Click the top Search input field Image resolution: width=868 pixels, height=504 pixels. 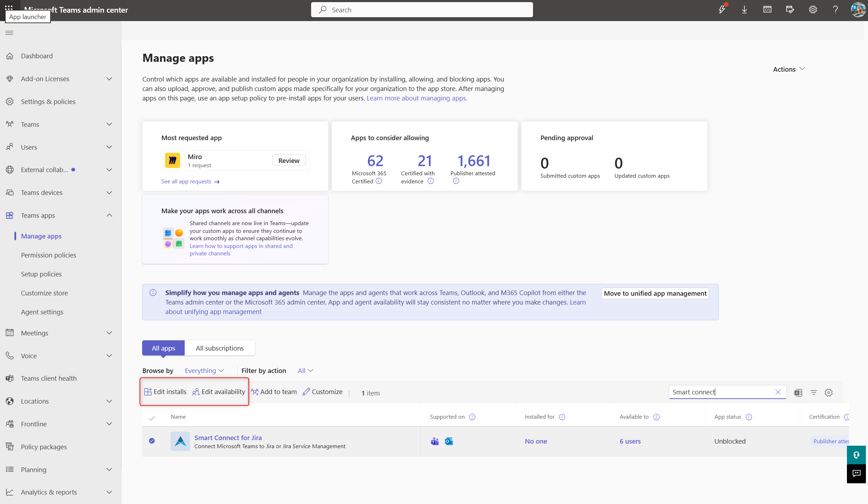pyautogui.click(x=422, y=10)
